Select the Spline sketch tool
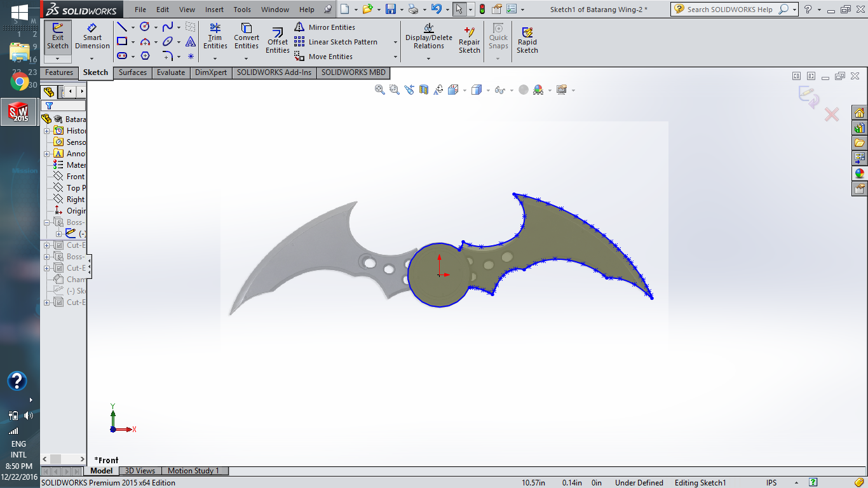Viewport: 868px width, 488px height. pyautogui.click(x=168, y=27)
